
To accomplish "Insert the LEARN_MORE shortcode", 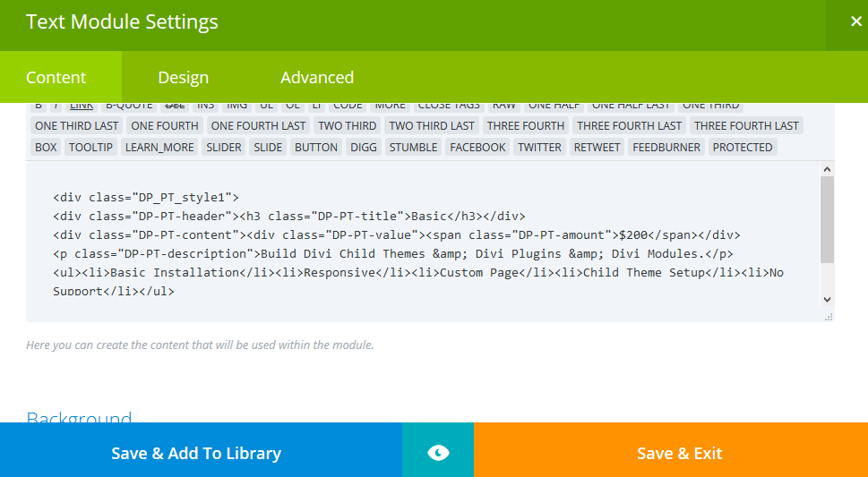I will (159, 147).
